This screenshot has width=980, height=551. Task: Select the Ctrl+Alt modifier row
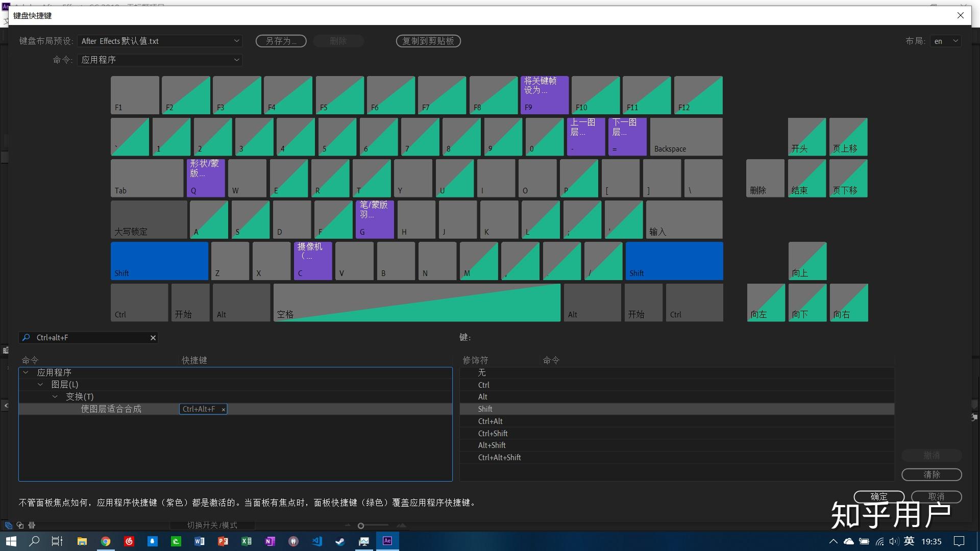pyautogui.click(x=491, y=421)
